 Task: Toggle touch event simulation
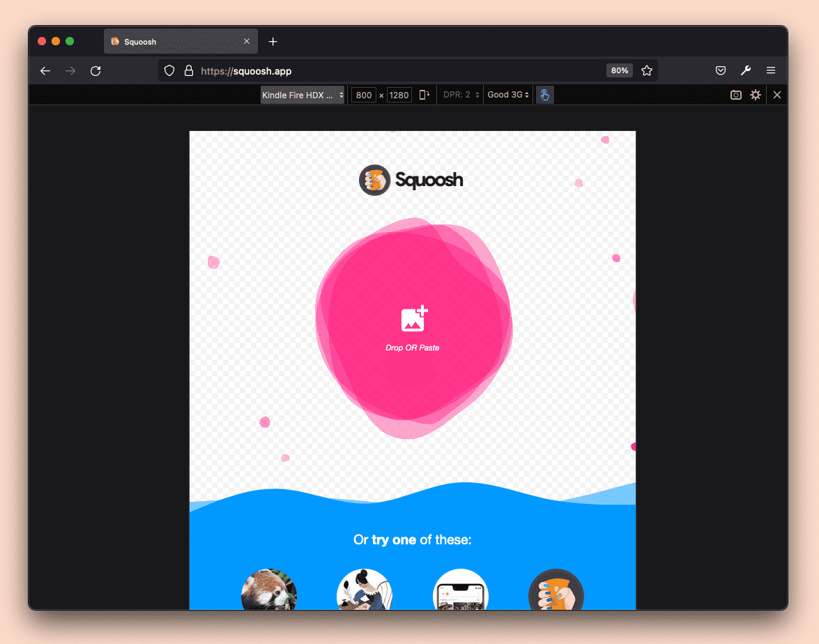[544, 95]
